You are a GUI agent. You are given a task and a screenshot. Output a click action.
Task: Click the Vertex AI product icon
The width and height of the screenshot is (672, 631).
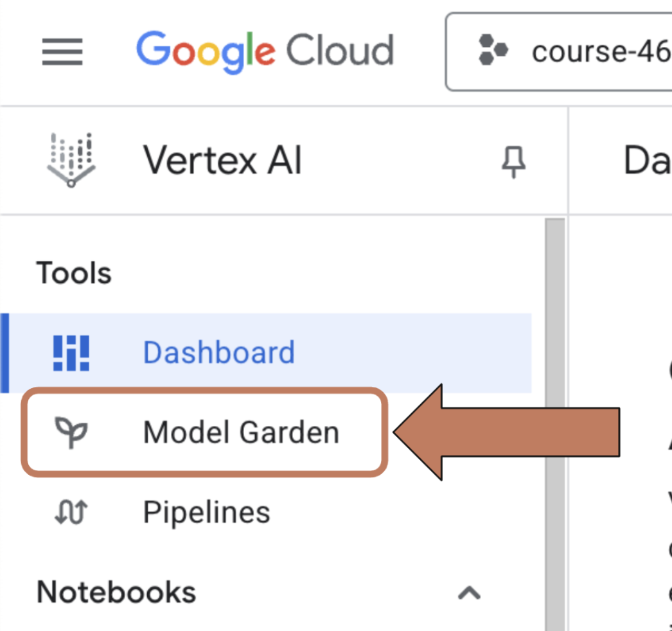[71, 160]
